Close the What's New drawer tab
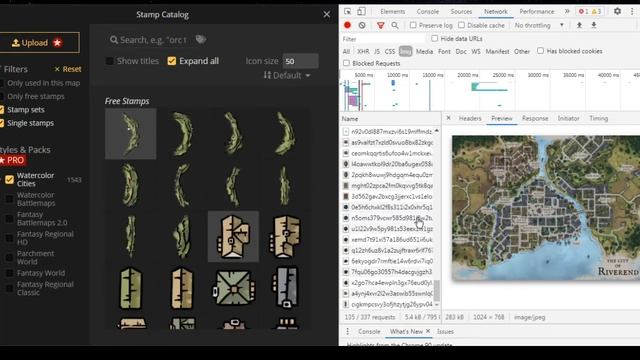This screenshot has height=360, width=640. point(428,331)
